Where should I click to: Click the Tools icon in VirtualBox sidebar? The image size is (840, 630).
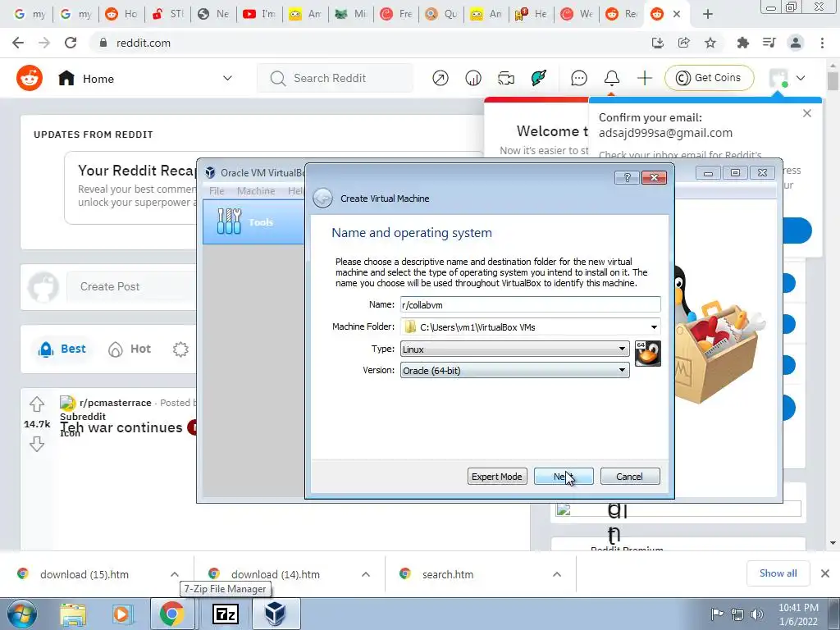click(x=230, y=221)
